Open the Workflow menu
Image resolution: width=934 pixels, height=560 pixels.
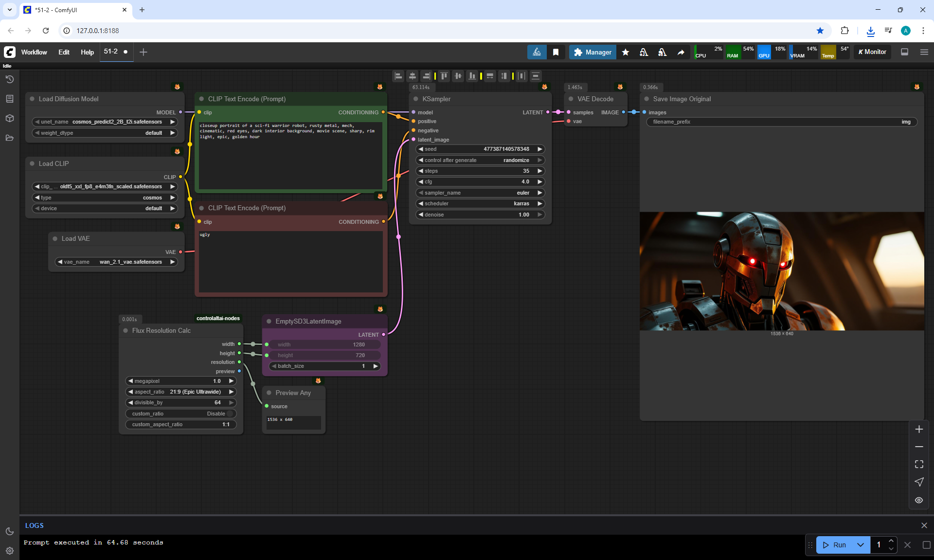[x=34, y=52]
